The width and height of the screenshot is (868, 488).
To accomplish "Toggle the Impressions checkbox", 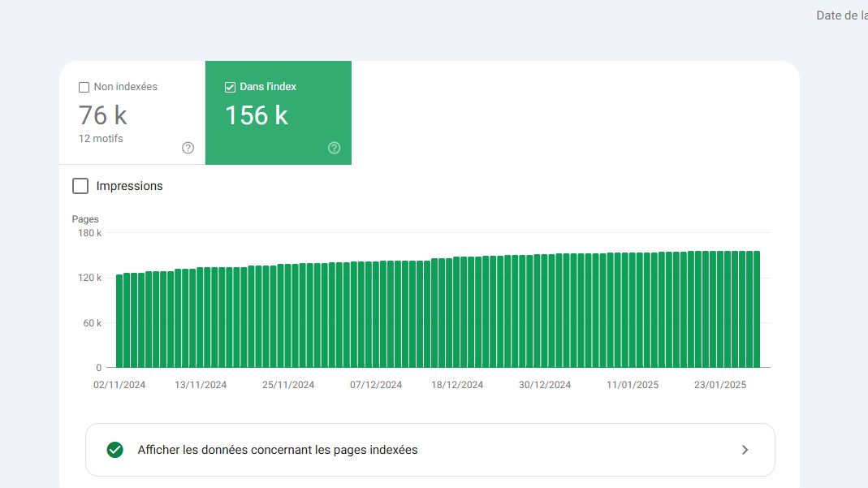I will pyautogui.click(x=80, y=186).
